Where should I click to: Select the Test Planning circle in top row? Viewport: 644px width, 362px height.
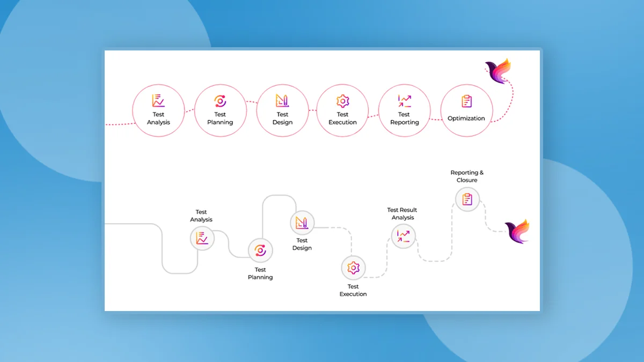pyautogui.click(x=220, y=110)
